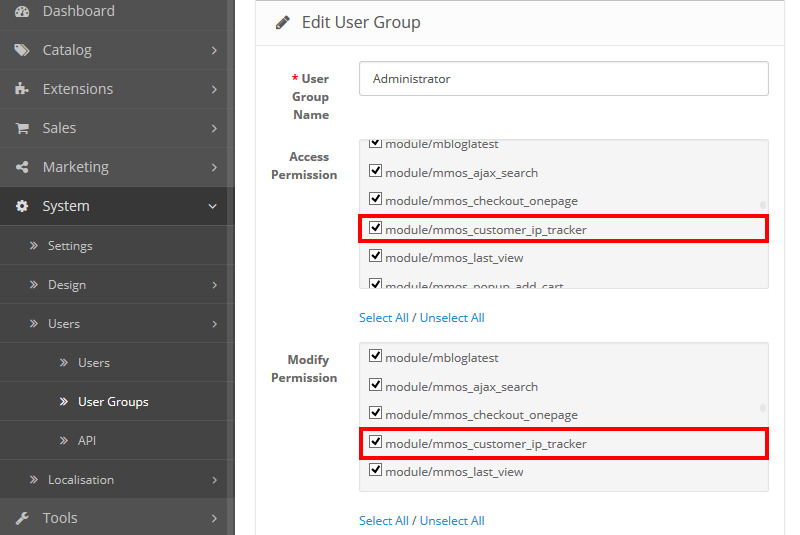
Task: Click the Tools wrench icon
Action: click(x=22, y=518)
